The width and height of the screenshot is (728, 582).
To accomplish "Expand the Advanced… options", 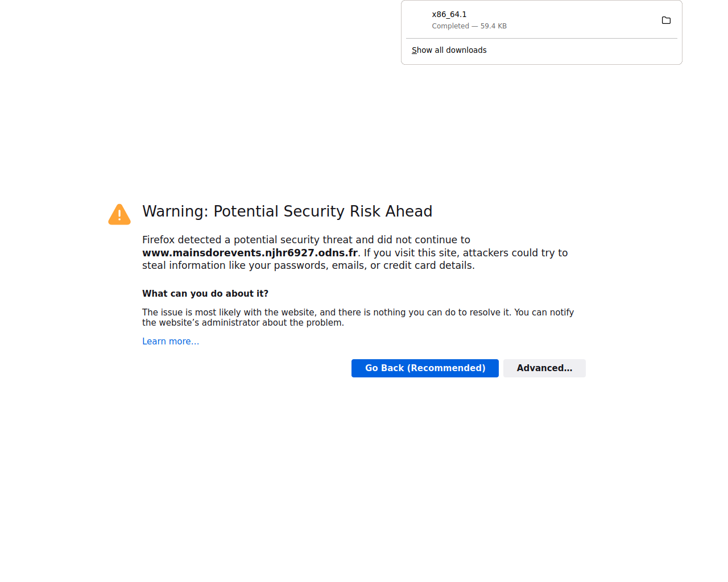I will point(544,368).
